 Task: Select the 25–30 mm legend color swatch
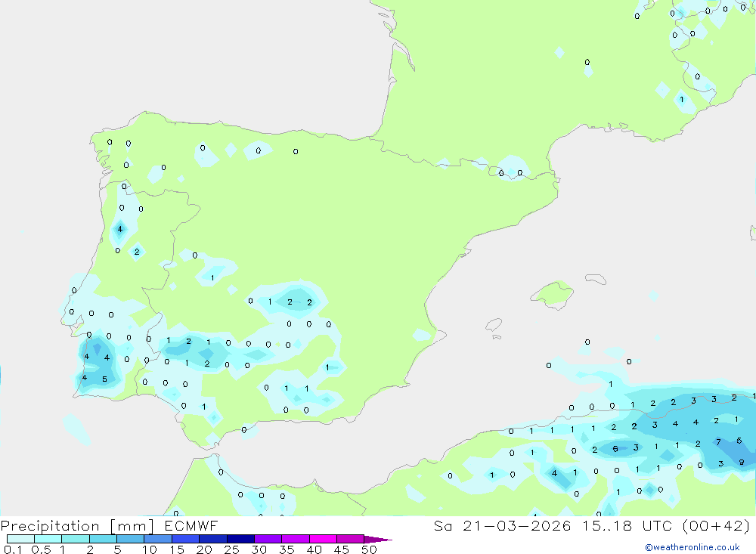(x=240, y=539)
